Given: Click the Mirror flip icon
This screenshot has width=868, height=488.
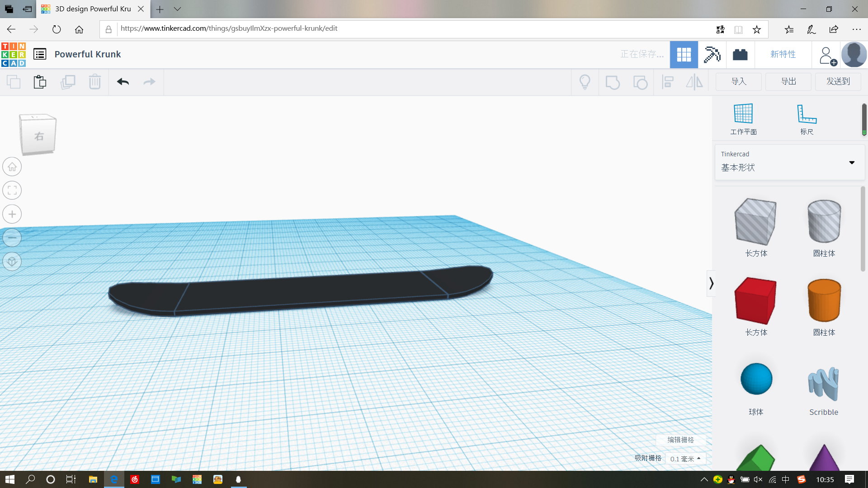Looking at the screenshot, I should click(x=694, y=82).
